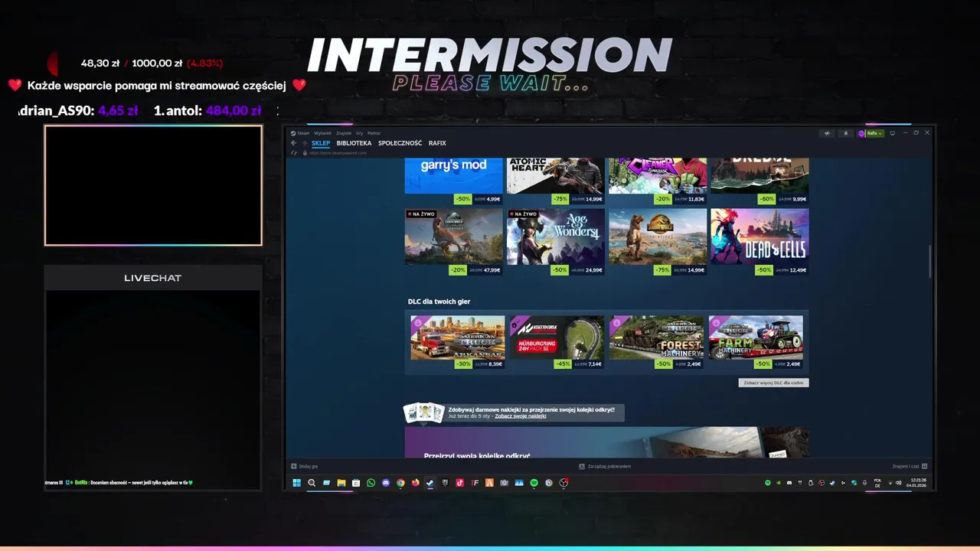Open Google Chrome from taskbar
Image resolution: width=980 pixels, height=551 pixels.
pos(400,483)
